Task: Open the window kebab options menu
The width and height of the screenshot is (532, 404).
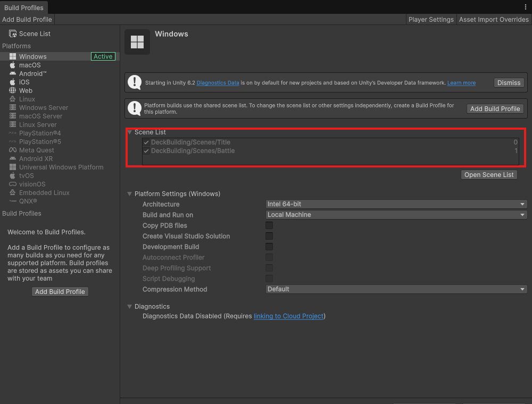Action: 526,7
